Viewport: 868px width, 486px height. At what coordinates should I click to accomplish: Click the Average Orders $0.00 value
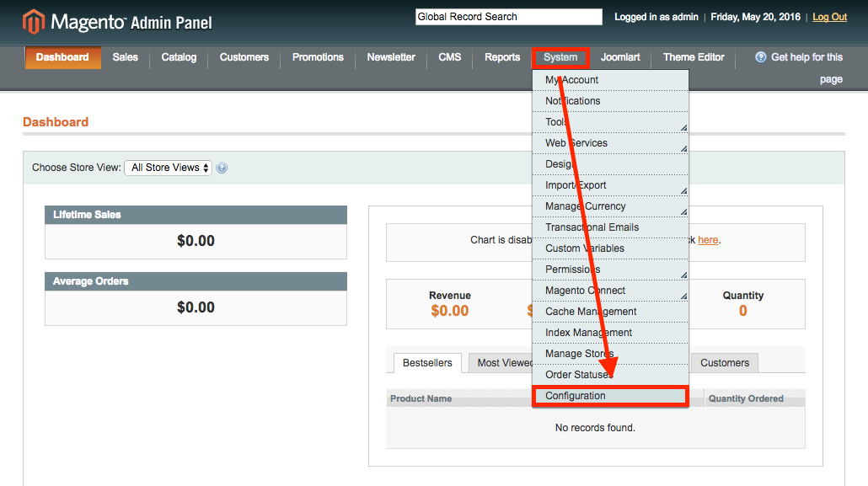196,307
